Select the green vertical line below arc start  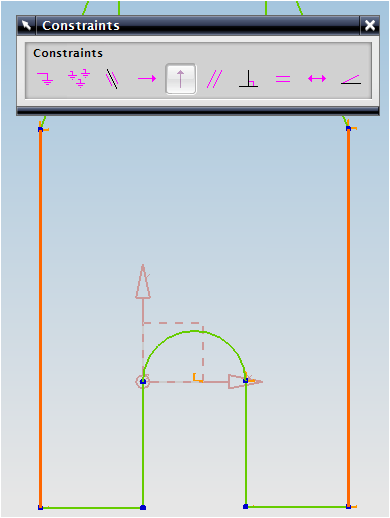143,444
